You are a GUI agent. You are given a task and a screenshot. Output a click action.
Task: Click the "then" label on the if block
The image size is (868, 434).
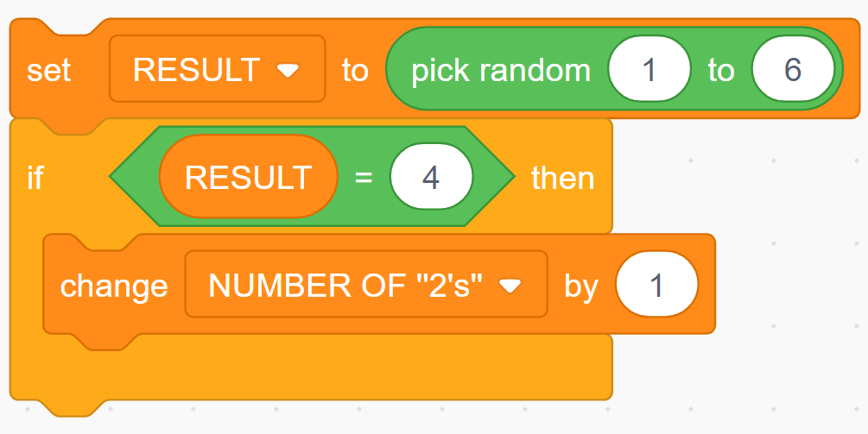tap(562, 178)
